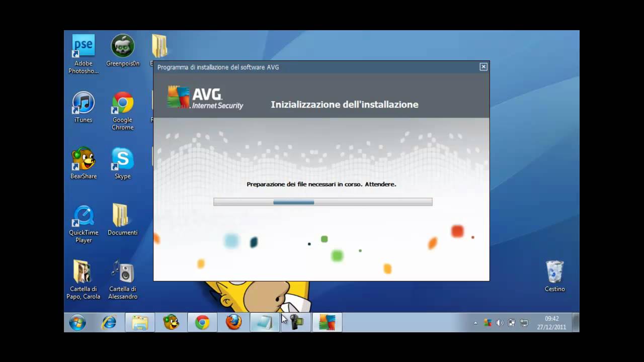The height and width of the screenshot is (362, 644).
Task: Launch Firefox from the taskbar
Action: (233, 322)
